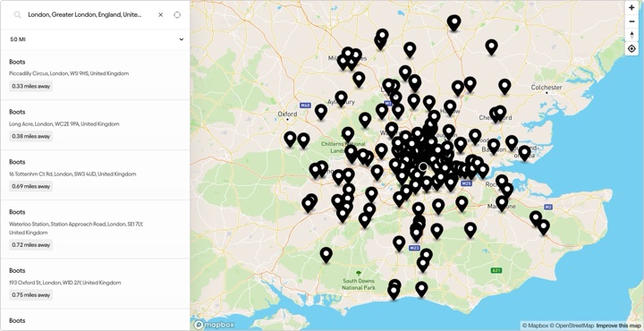Click the Mapbox logo on the map
This screenshot has height=331, width=644.
tap(214, 325)
